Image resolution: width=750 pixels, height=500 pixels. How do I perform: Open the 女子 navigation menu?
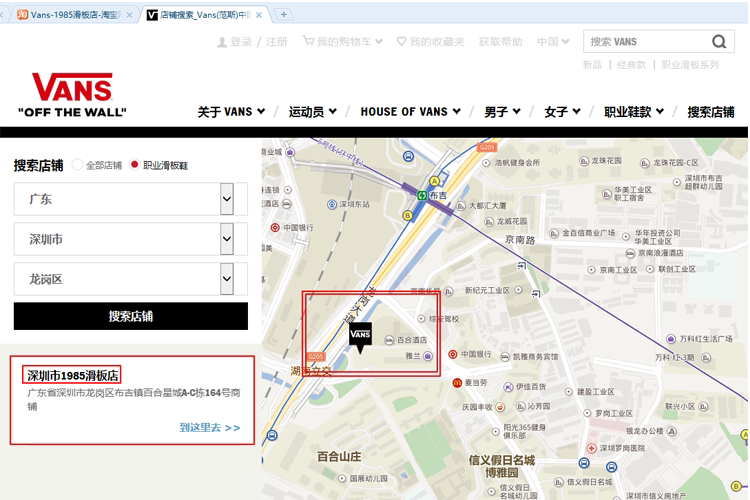[x=562, y=112]
